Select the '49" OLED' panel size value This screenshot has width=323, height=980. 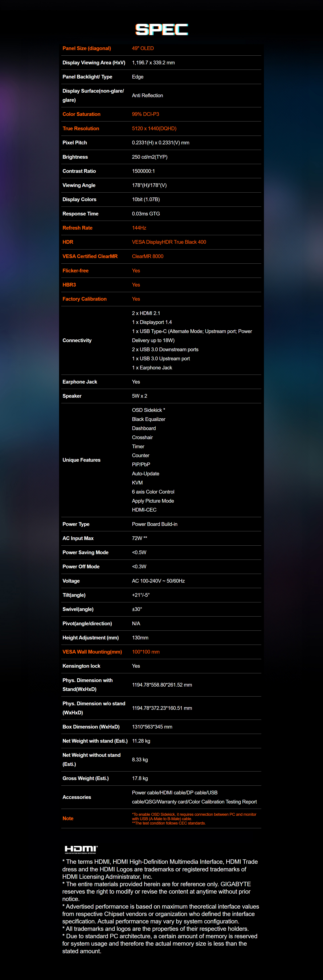(143, 48)
